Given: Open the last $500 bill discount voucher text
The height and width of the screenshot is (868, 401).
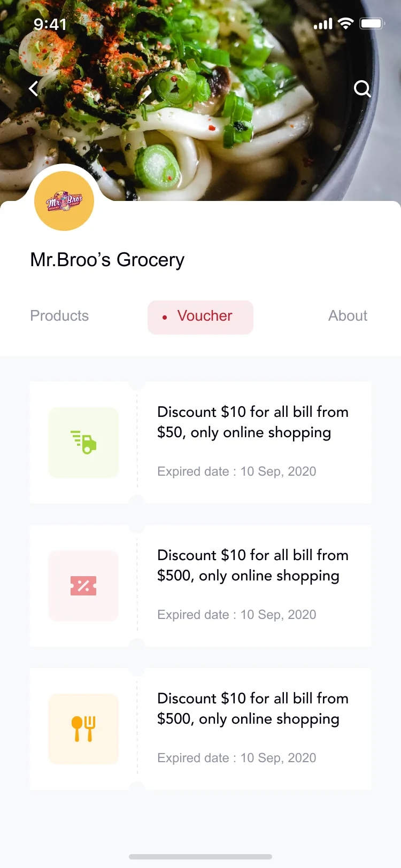Looking at the screenshot, I should (x=253, y=709).
